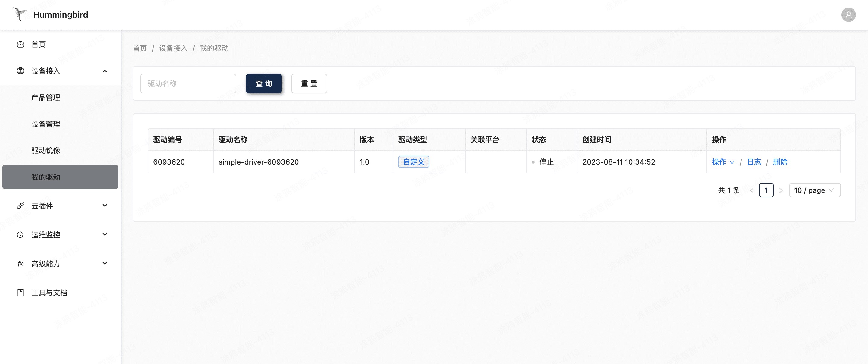Image resolution: width=868 pixels, height=364 pixels.
Task: Click the plug icon for 云插件
Action: [20, 206]
